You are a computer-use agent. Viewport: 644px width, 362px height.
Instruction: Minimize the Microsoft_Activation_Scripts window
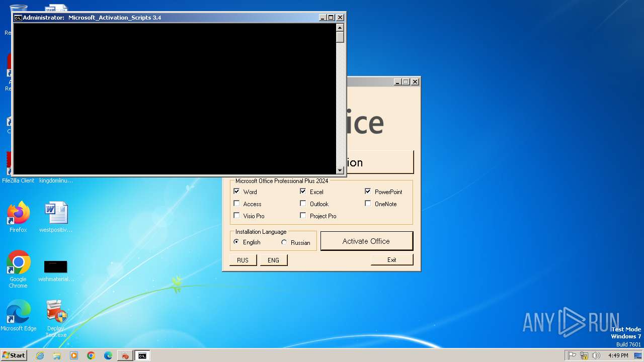coord(323,18)
